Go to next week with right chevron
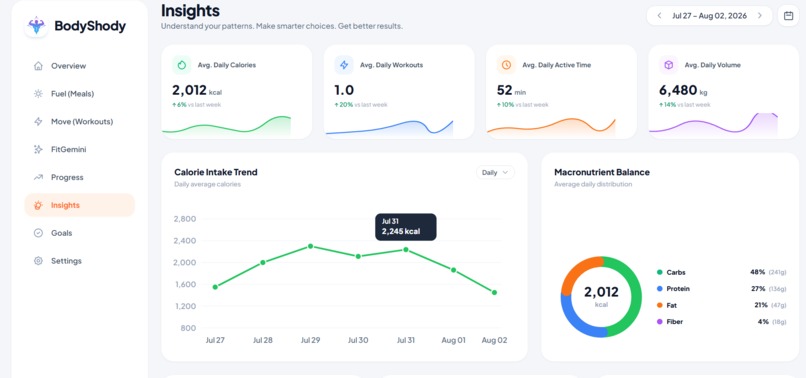Image resolution: width=806 pixels, height=378 pixels. point(760,15)
